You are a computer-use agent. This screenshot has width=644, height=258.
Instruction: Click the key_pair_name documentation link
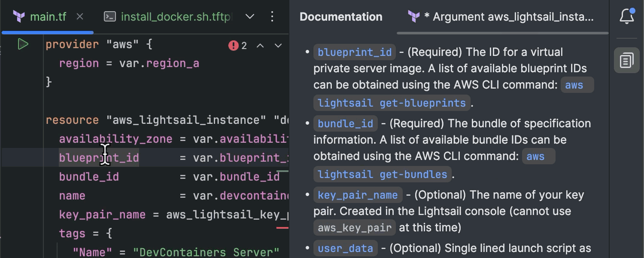tap(358, 195)
